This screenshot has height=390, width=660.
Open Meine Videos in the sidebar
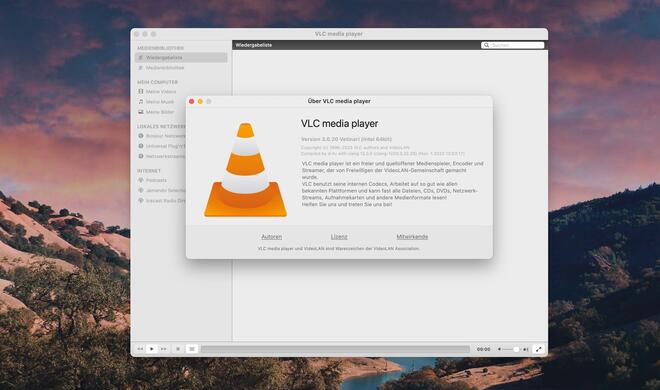pos(161,92)
